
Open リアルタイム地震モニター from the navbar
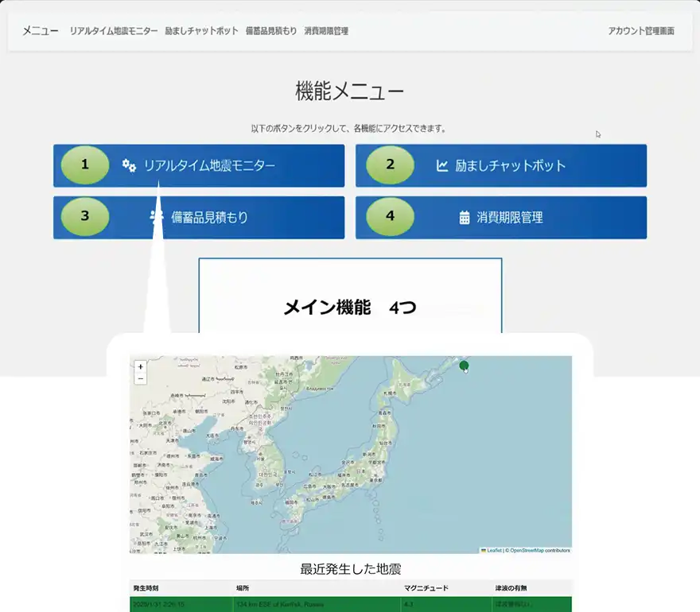point(113,31)
